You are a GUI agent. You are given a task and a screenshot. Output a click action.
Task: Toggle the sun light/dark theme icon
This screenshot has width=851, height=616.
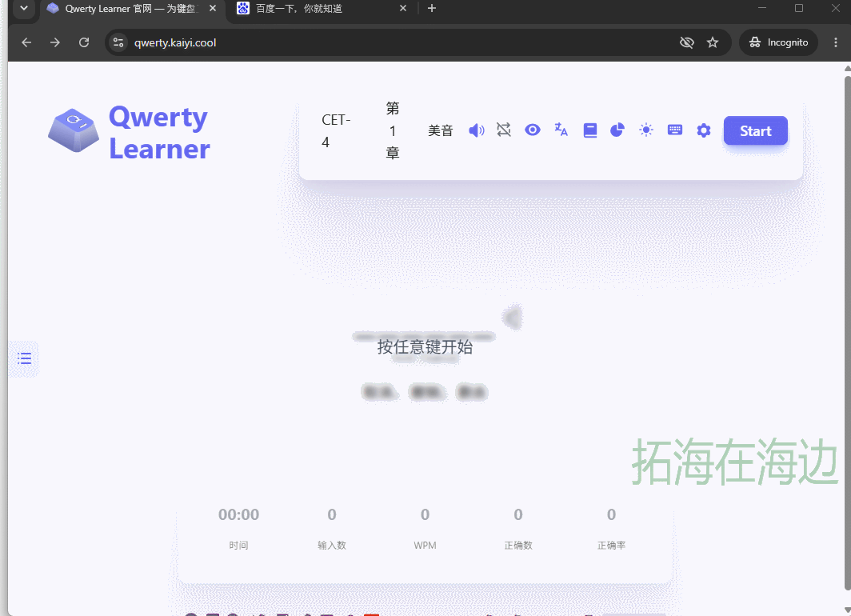click(646, 130)
